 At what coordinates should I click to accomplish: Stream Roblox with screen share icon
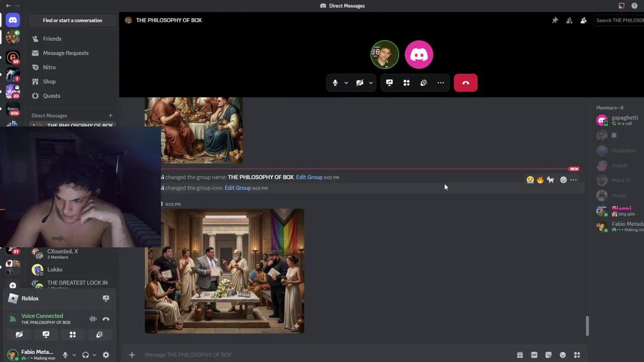106,298
